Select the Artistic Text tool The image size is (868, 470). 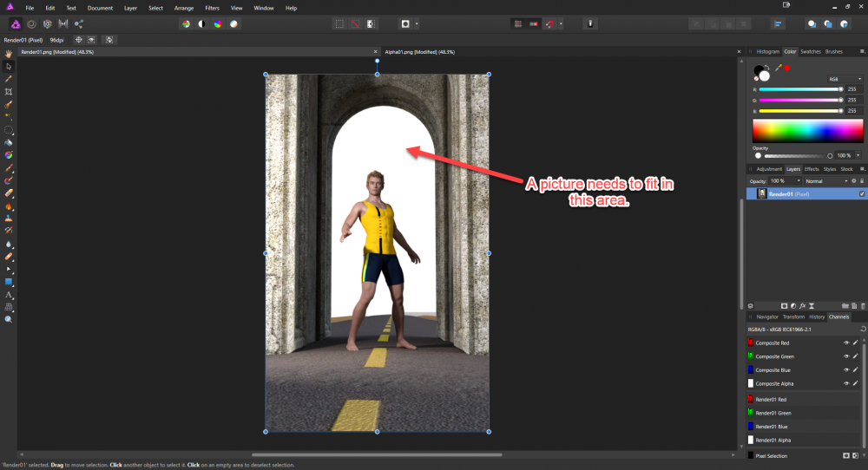[x=9, y=295]
